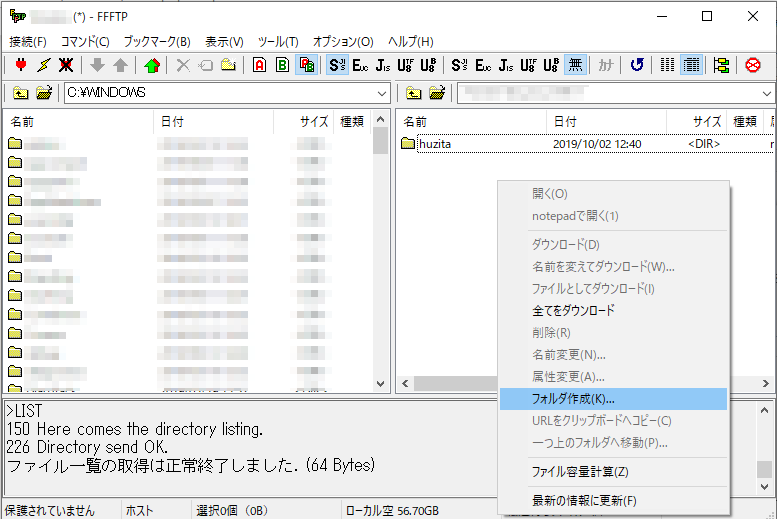Go to parent folder in local pane
The width and height of the screenshot is (777, 519).
(20, 93)
